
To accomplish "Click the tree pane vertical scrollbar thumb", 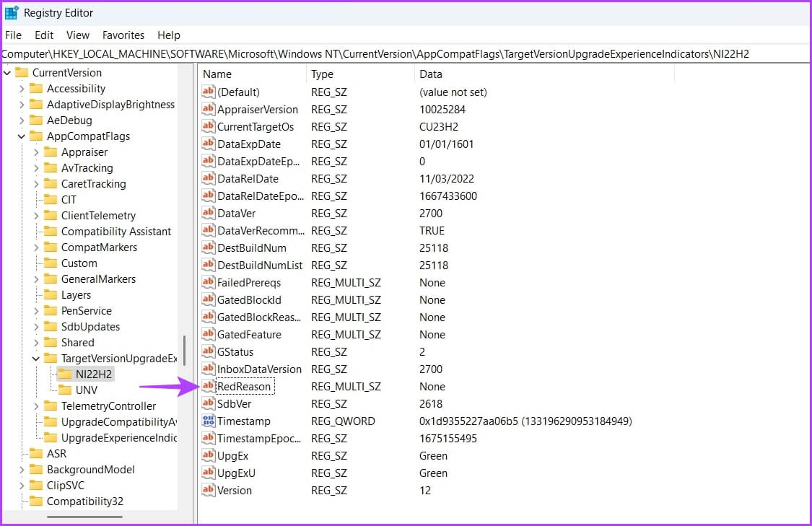I will coord(184,351).
